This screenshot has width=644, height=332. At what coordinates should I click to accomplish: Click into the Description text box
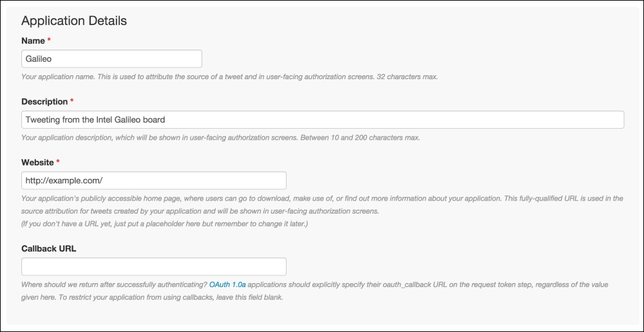click(x=323, y=120)
